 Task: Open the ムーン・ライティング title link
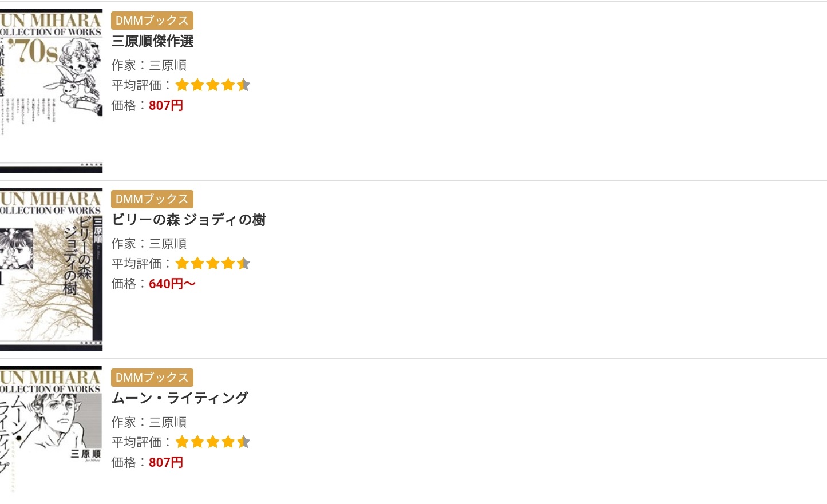[x=180, y=398]
